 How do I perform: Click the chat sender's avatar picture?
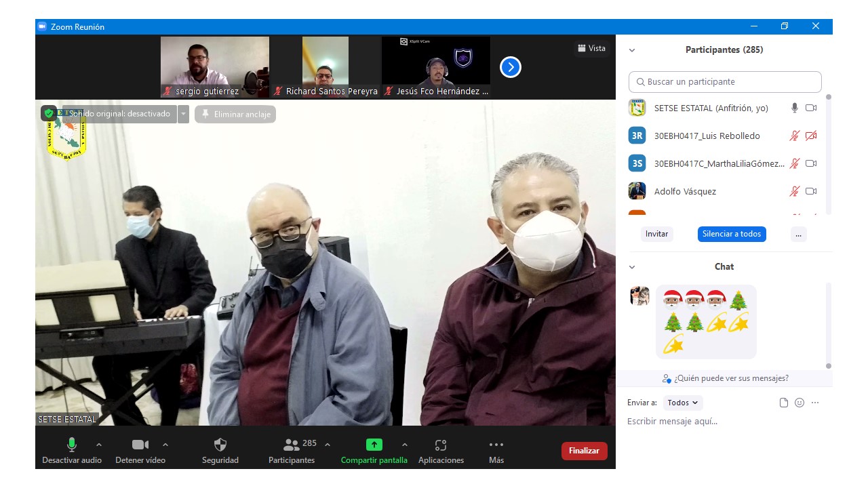pyautogui.click(x=639, y=296)
